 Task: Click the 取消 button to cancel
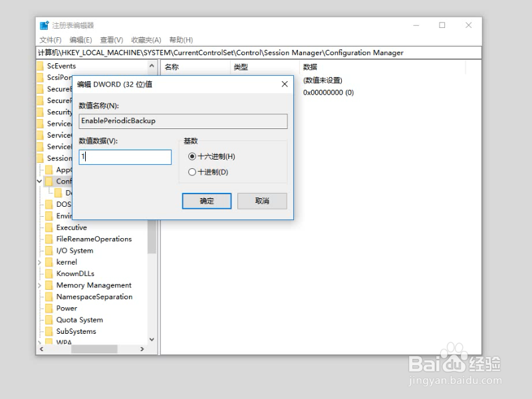coord(261,201)
